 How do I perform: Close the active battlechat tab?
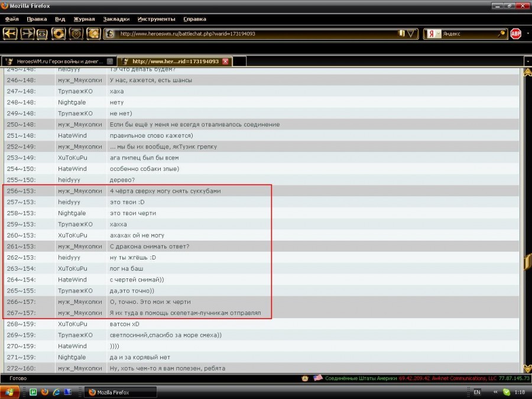tap(225, 61)
